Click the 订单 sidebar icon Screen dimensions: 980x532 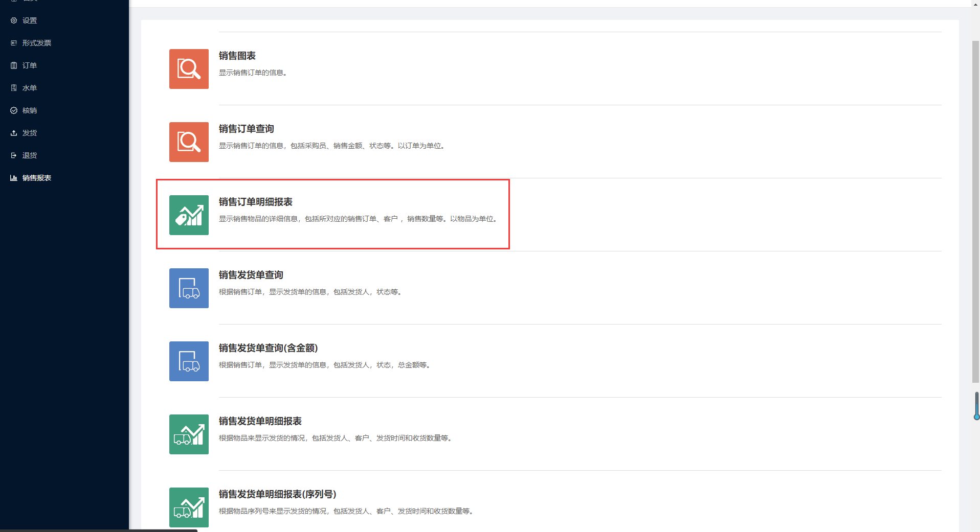(14, 65)
